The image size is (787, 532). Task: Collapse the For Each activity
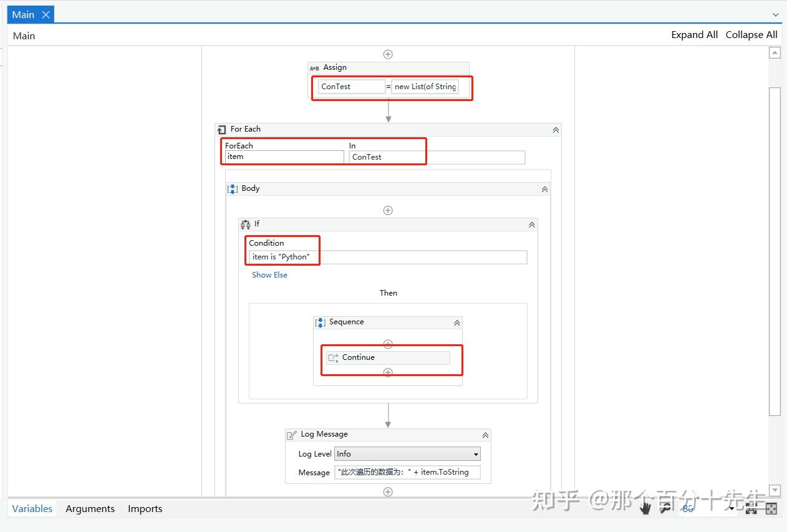[x=555, y=129]
